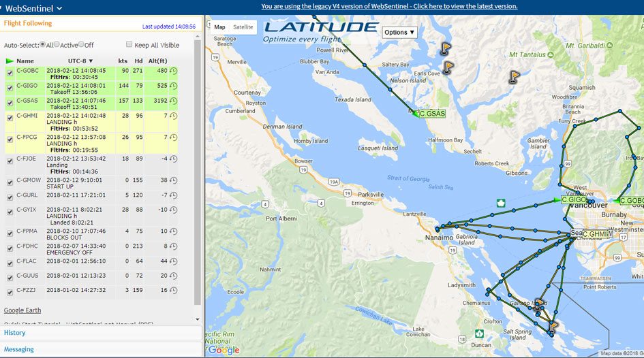Collapse the Flight Following panel header
The width and height of the screenshot is (644, 358).
click(x=101, y=23)
